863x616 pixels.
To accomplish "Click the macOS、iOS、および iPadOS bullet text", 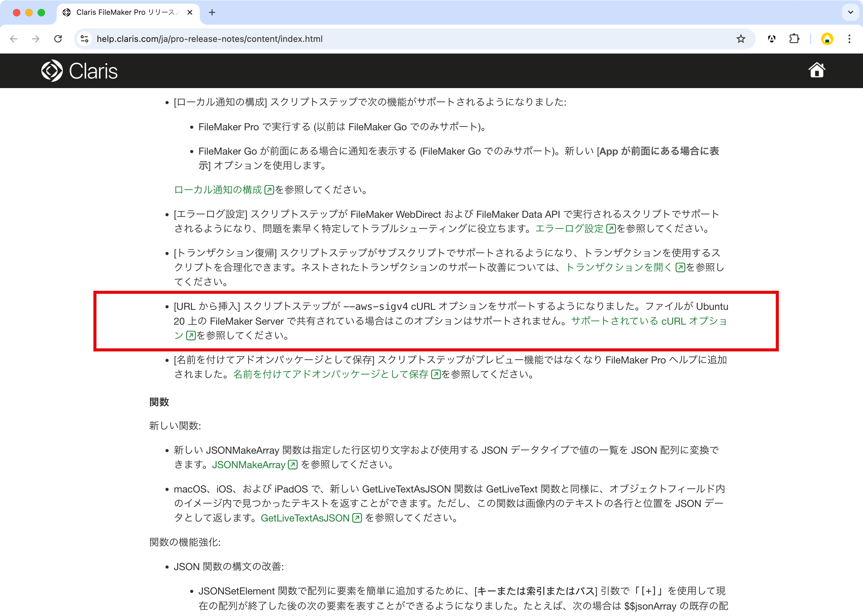I will tap(449, 503).
